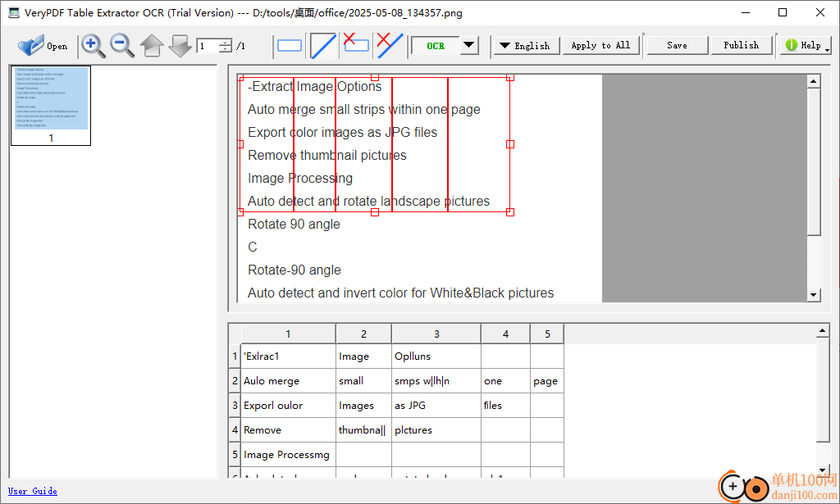Expand the OCR dropdown arrow

(468, 45)
